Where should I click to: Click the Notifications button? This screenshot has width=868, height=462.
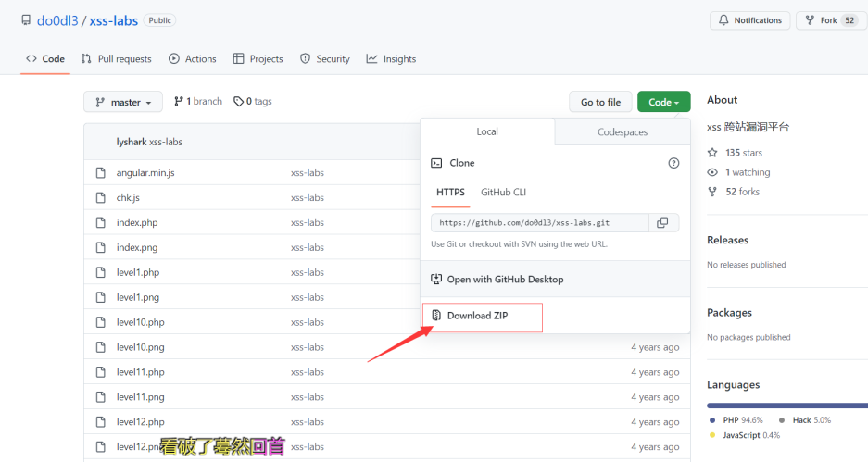point(750,20)
